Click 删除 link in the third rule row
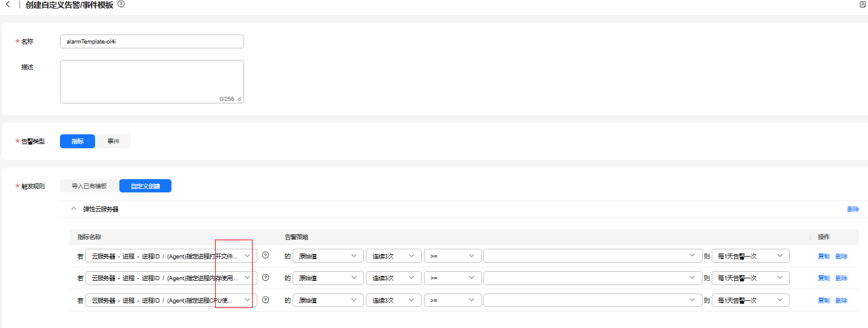This screenshot has width=868, height=328. tap(841, 300)
